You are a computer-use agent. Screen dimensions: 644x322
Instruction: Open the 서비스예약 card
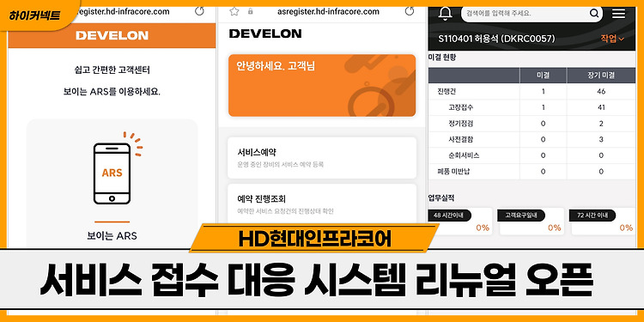pos(322,158)
